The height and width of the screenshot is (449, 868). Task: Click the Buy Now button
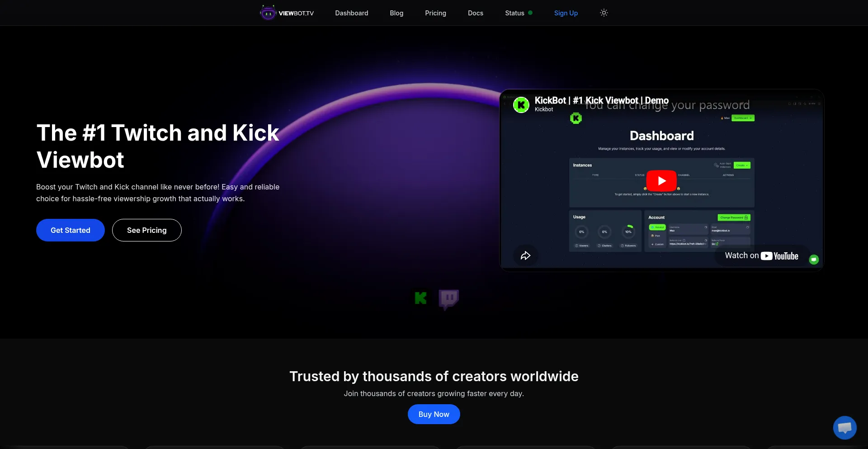click(x=434, y=414)
